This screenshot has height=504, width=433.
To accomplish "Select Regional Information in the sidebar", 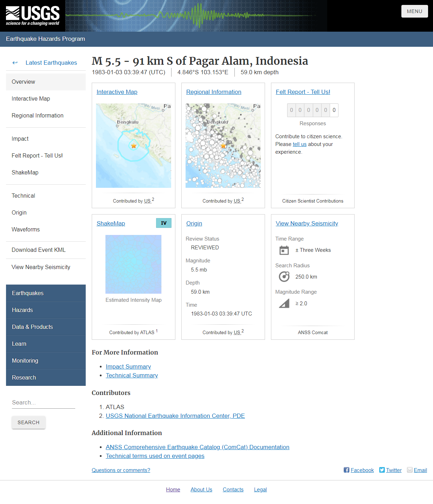I will [x=46, y=116].
